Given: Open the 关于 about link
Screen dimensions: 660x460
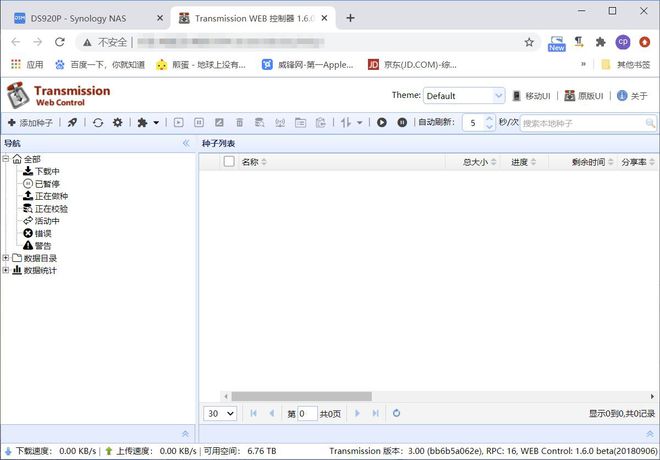Looking at the screenshot, I should point(632,96).
